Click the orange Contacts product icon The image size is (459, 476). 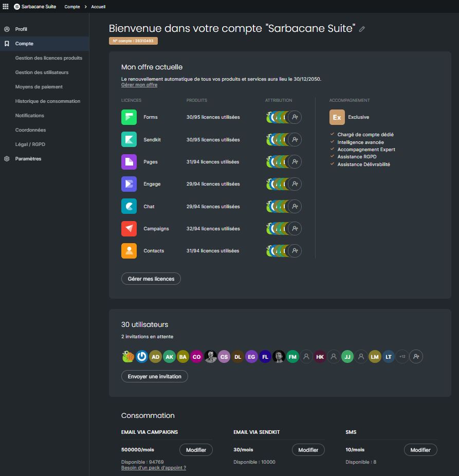pos(129,251)
